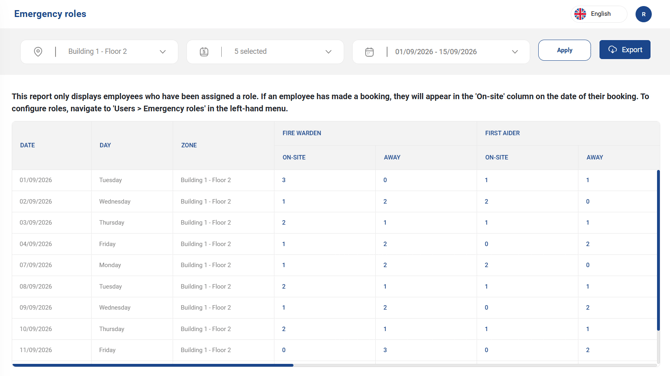Open the date range dropdown 01/09/2026 - 15/09/2026
Screen dimensions: 670x376
coord(441,52)
